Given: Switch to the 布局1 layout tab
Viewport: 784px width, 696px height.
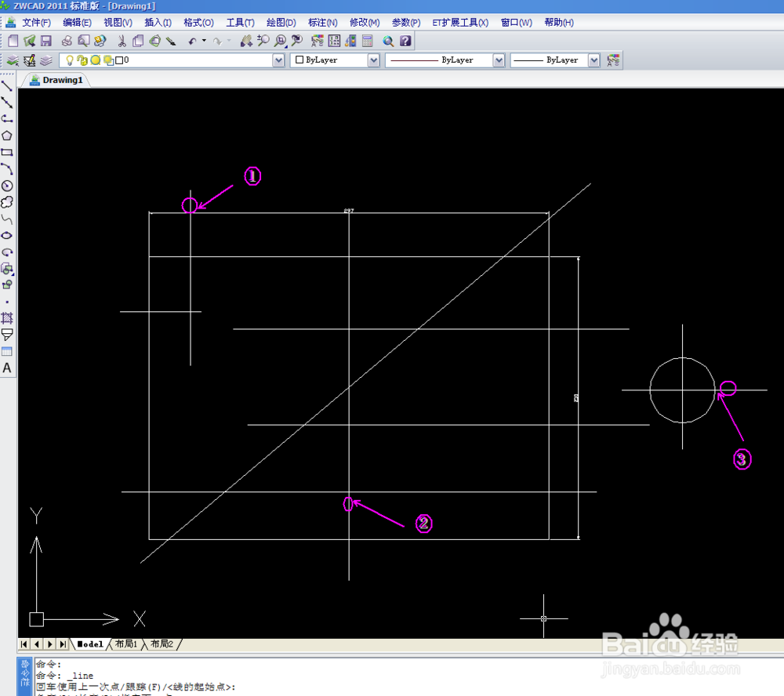Looking at the screenshot, I should tap(125, 644).
